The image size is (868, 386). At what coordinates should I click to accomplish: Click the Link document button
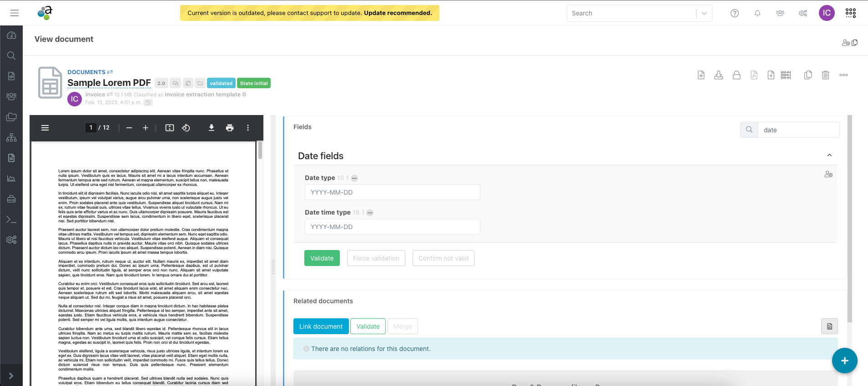[321, 326]
